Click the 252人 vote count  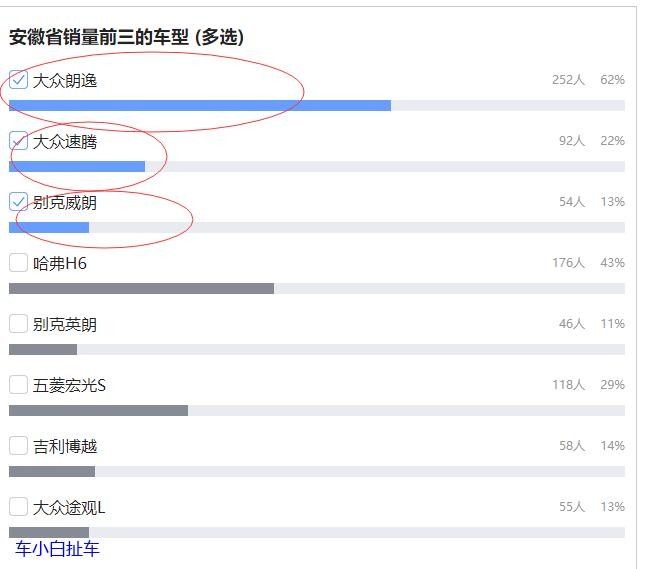[568, 80]
